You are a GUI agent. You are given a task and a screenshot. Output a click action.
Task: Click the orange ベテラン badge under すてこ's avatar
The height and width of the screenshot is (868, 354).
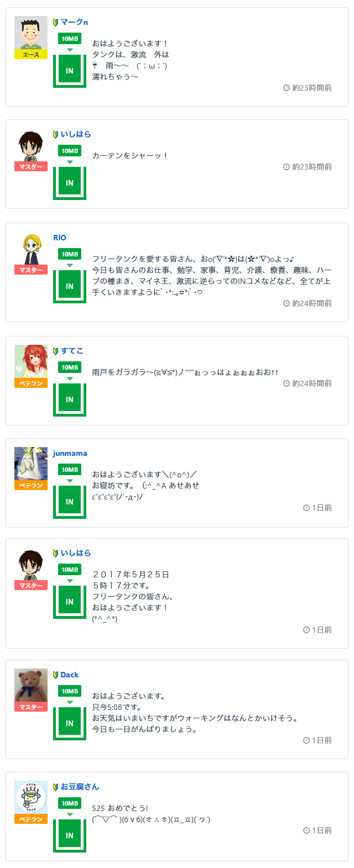(31, 383)
